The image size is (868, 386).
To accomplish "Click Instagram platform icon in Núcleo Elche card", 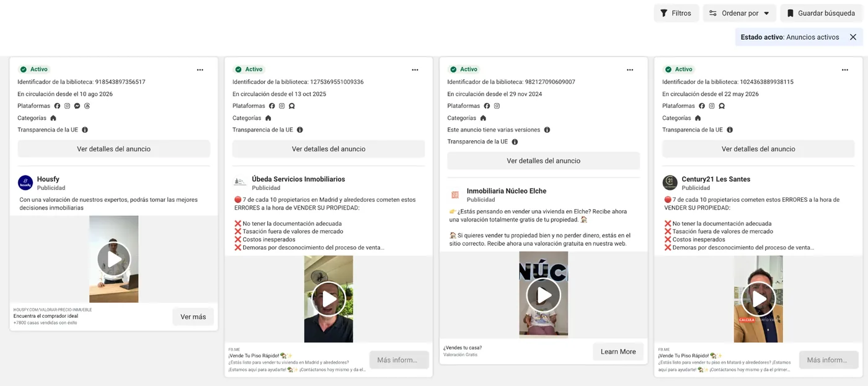I will click(x=497, y=106).
